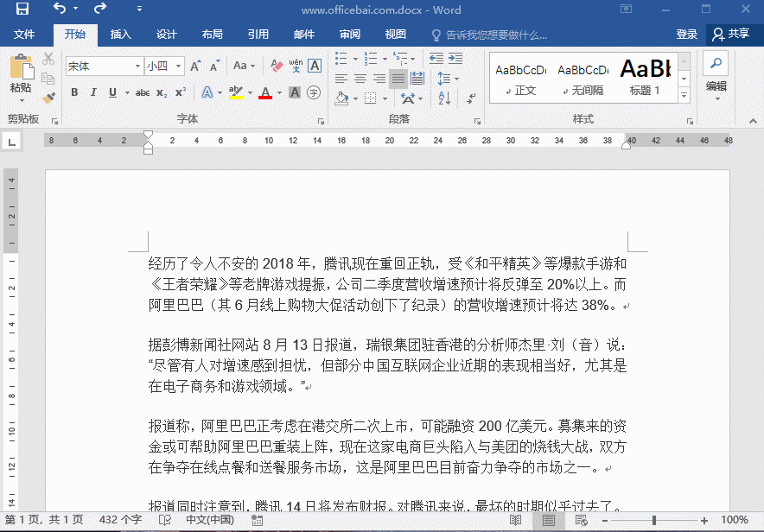The height and width of the screenshot is (532, 764).
Task: Save the document with the floppy icon
Action: pos(22,9)
